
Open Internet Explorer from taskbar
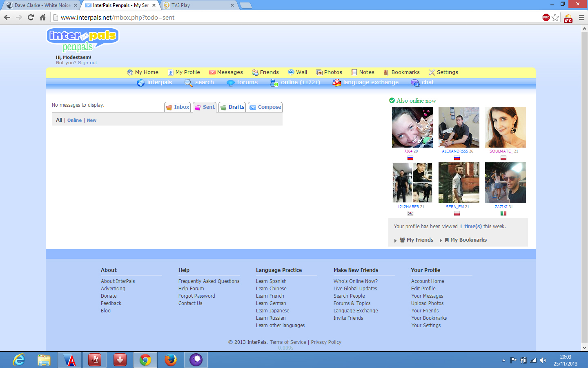click(19, 360)
